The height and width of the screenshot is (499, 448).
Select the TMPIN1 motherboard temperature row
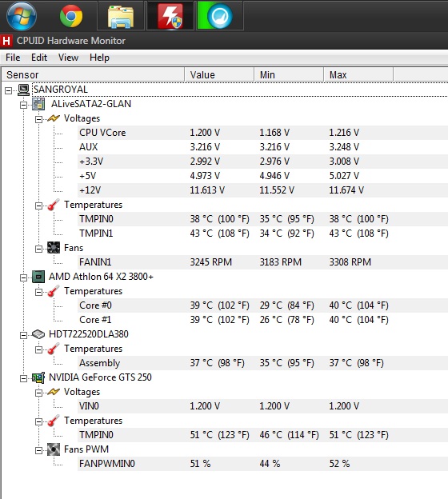pyautogui.click(x=262, y=234)
